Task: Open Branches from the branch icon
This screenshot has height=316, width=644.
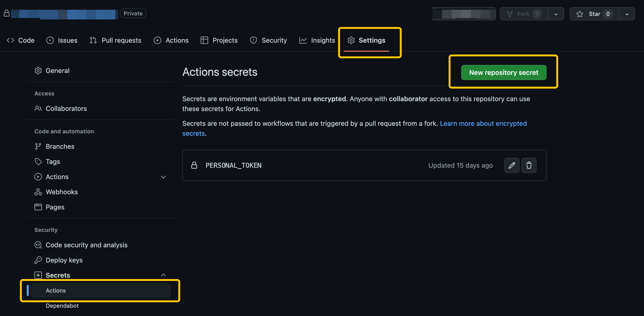Action: point(38,146)
